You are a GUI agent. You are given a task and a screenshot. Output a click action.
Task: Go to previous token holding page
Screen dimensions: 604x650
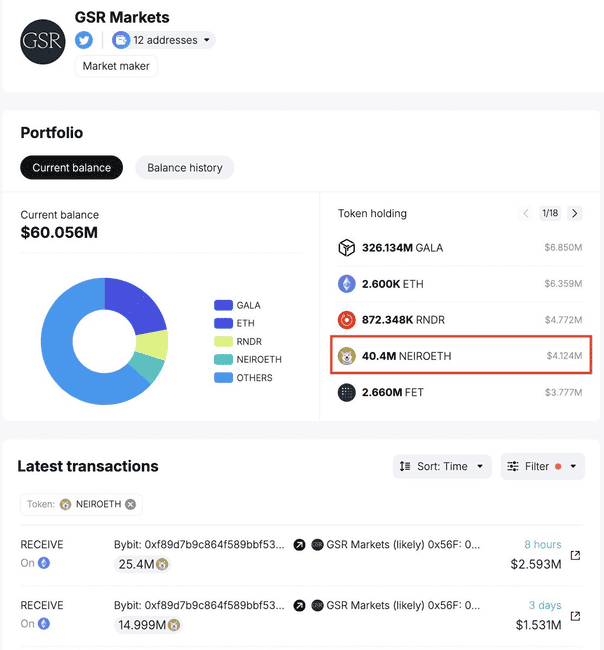pos(526,213)
